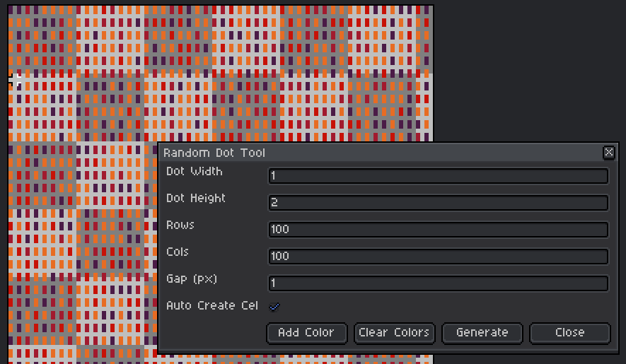626x364 pixels.
Task: Click the Rows input field
Action: [439, 230]
